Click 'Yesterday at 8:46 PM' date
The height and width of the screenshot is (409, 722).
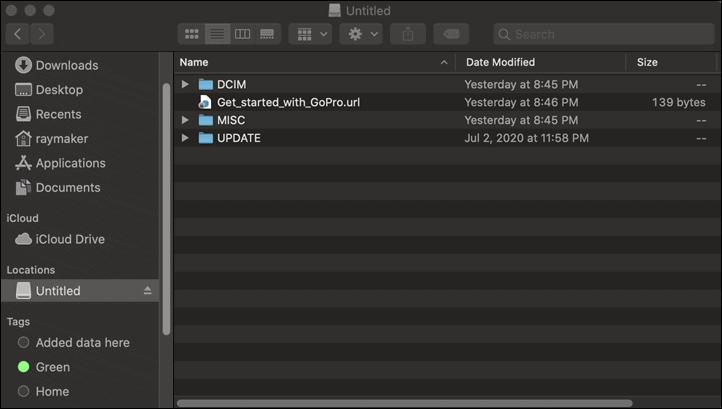pos(521,102)
